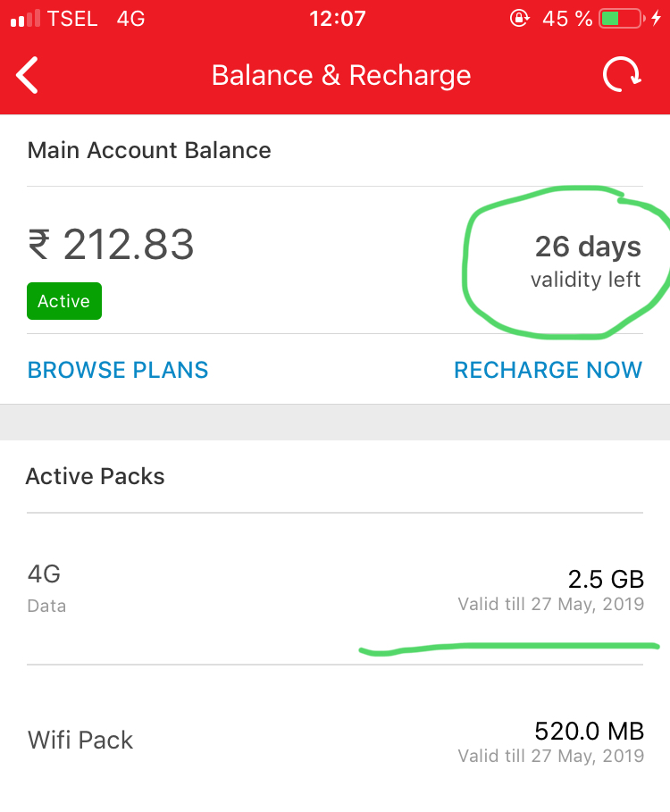This screenshot has height=812, width=670.
Task: Tap the rotation lock icon
Action: (x=518, y=19)
